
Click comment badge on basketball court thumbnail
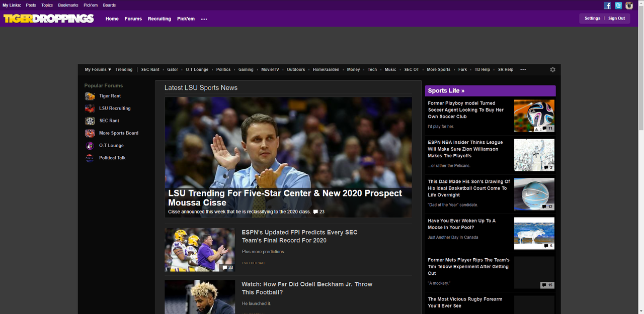(548, 206)
